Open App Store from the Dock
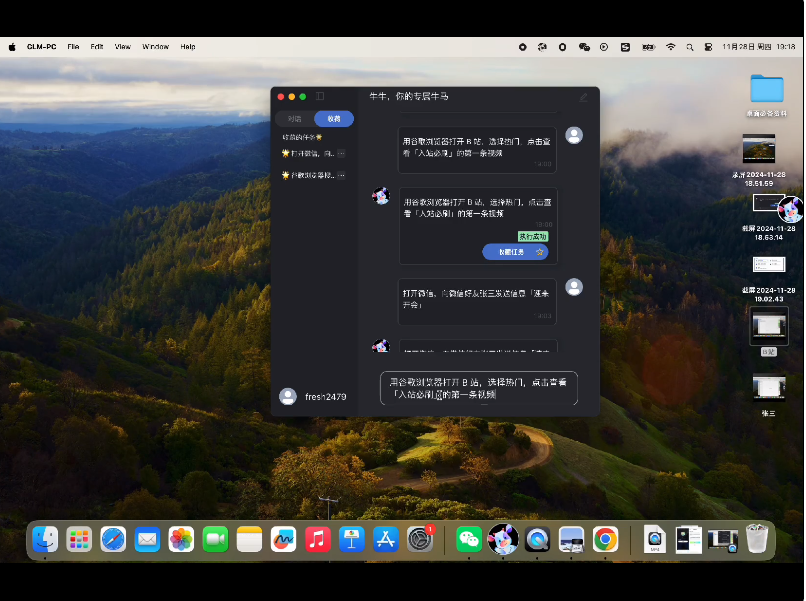 point(386,539)
